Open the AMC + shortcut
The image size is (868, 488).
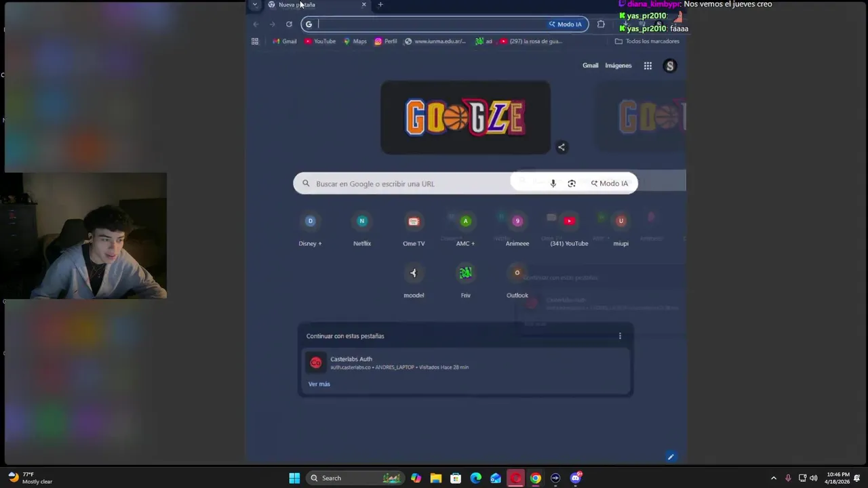click(465, 230)
